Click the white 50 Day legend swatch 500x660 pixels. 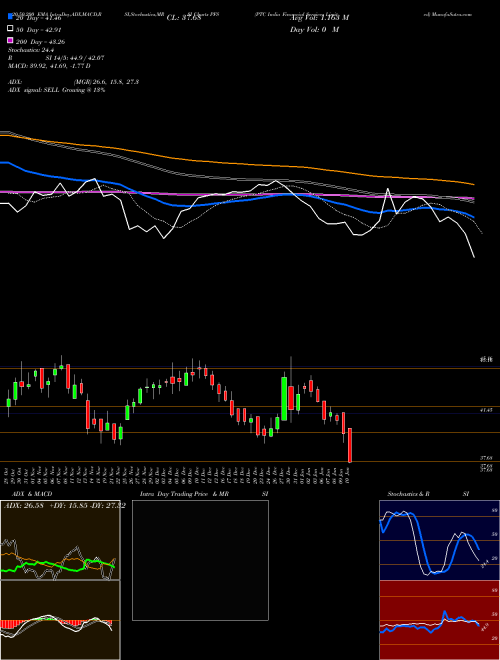tap(10, 29)
